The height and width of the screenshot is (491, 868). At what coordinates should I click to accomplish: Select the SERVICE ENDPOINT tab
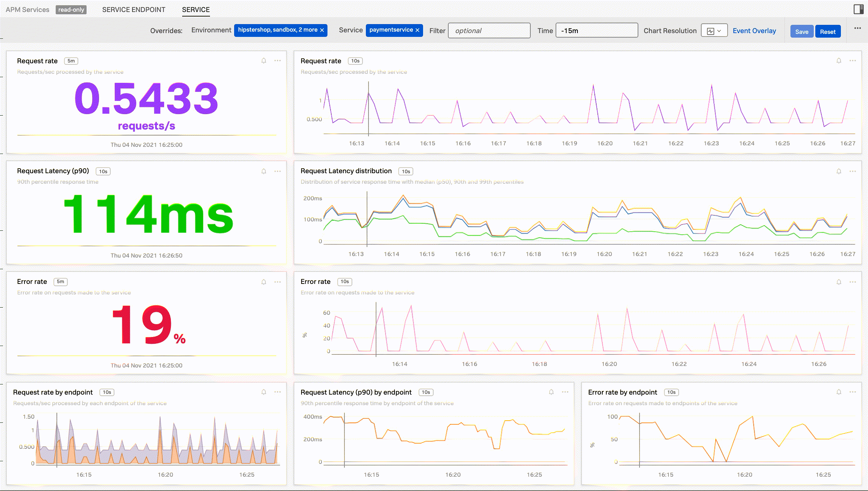point(134,9)
